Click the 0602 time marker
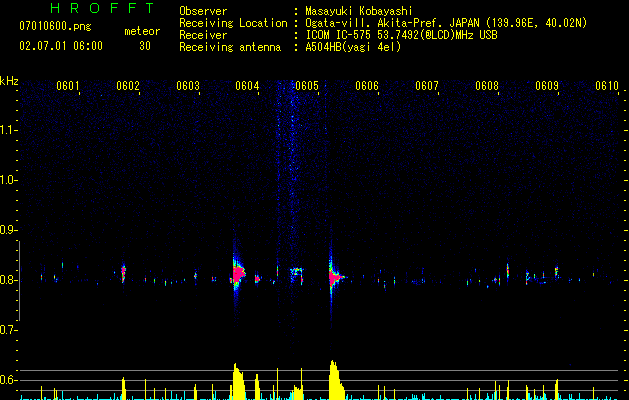629x400 pixels. [128, 86]
